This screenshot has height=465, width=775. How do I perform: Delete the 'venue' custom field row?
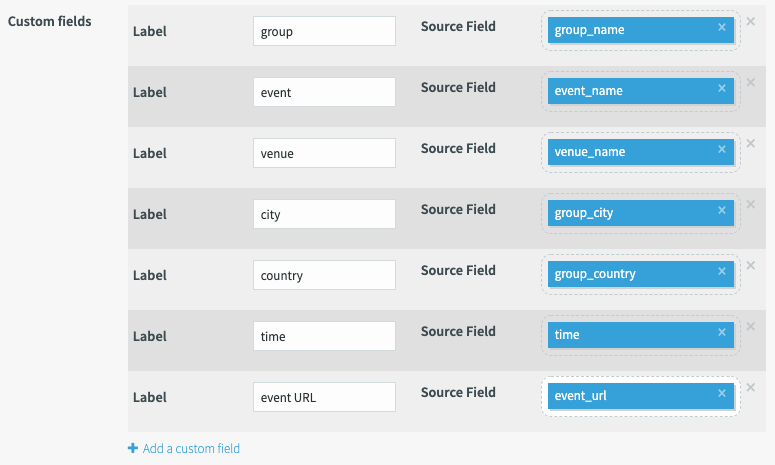[751, 143]
